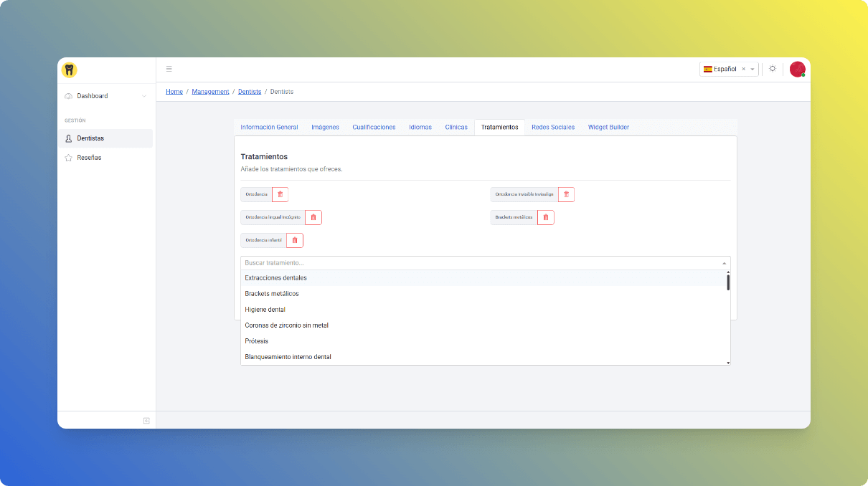This screenshot has height=486, width=868.
Task: Click the treatment dropdown list scrollbar
Action: pos(728,282)
